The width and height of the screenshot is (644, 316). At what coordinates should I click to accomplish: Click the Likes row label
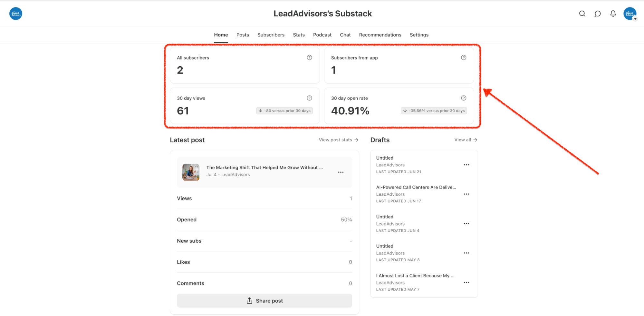click(x=183, y=262)
